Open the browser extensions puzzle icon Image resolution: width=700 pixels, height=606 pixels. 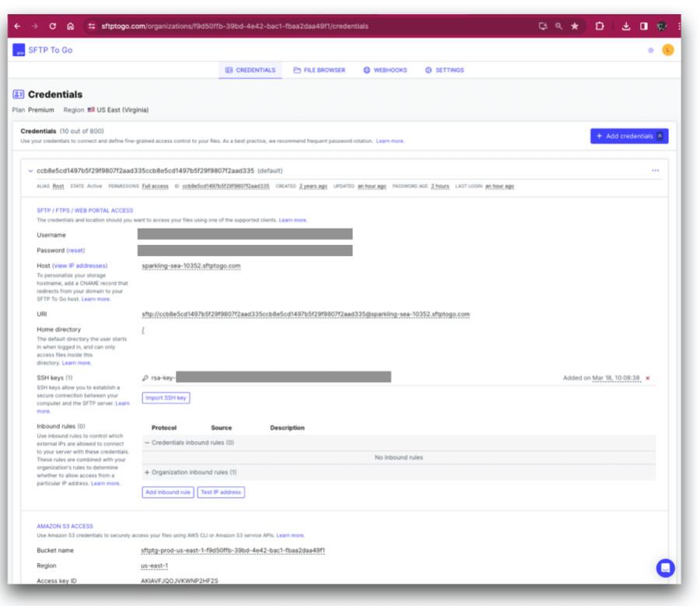tap(600, 25)
